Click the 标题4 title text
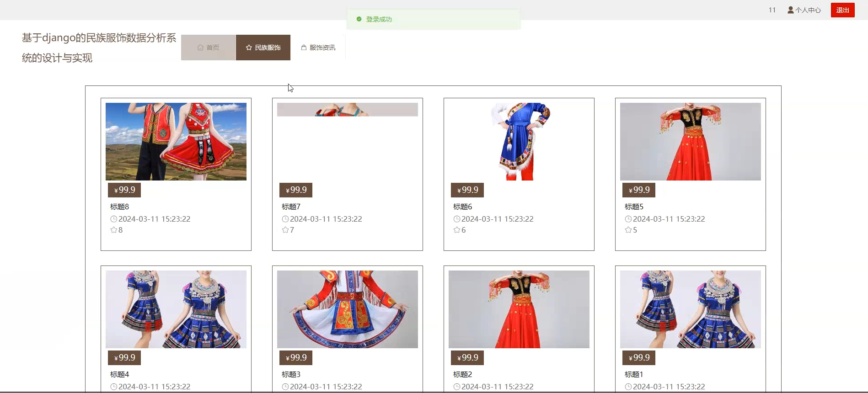 coord(119,375)
